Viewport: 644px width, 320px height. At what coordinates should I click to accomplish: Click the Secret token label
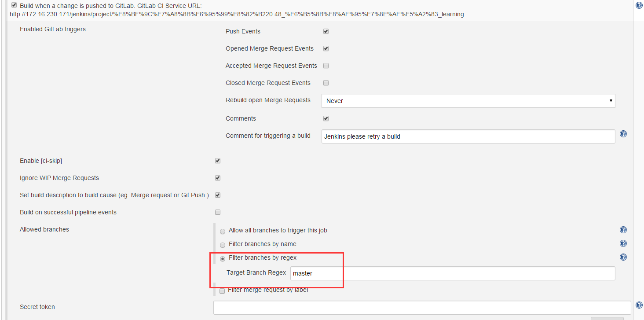click(37, 307)
